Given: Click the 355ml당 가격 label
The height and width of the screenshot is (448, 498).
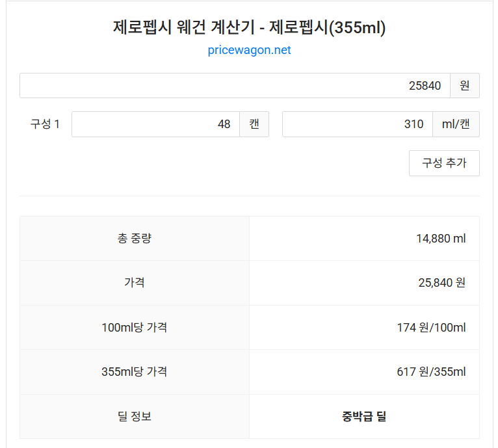Looking at the screenshot, I should click(x=135, y=371).
